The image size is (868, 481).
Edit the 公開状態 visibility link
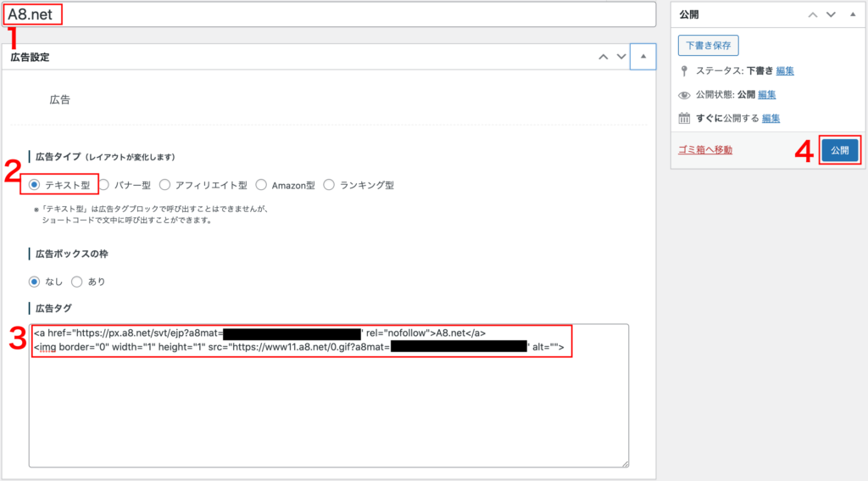766,94
